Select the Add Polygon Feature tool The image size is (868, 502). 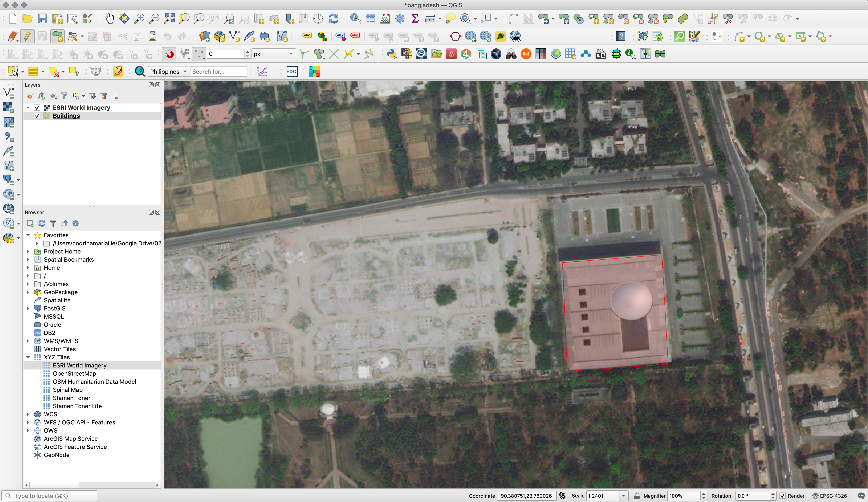click(57, 36)
